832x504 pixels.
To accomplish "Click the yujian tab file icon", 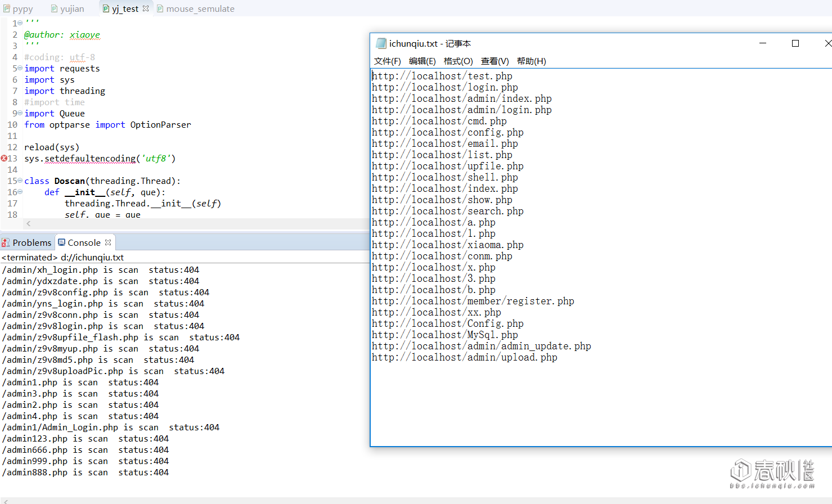I will [54, 8].
